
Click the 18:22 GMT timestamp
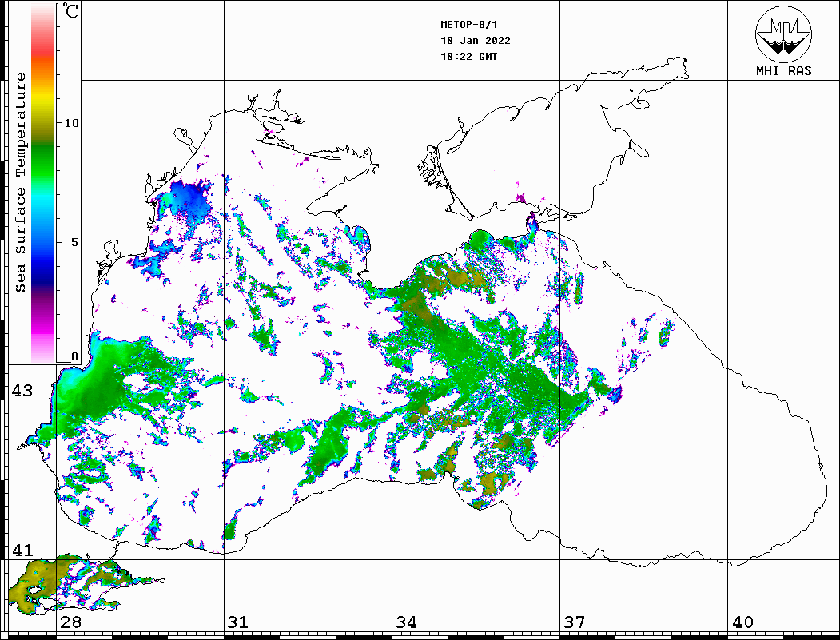(x=468, y=57)
